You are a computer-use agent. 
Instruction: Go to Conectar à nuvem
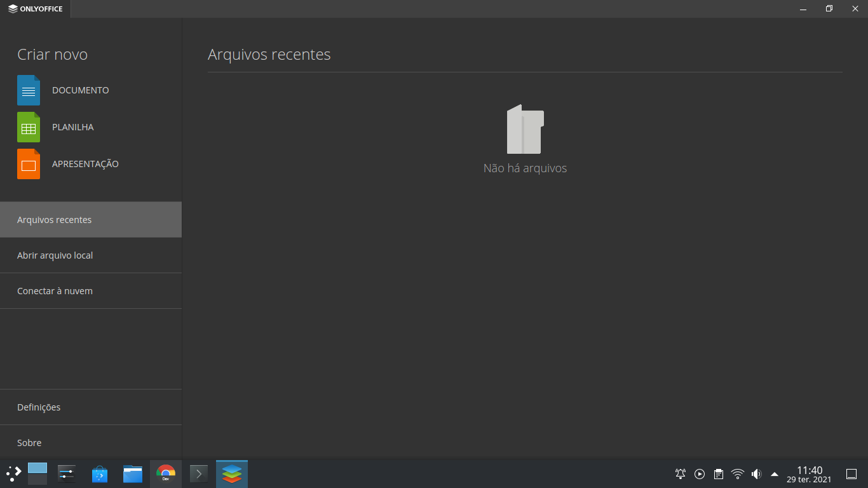[x=91, y=291]
